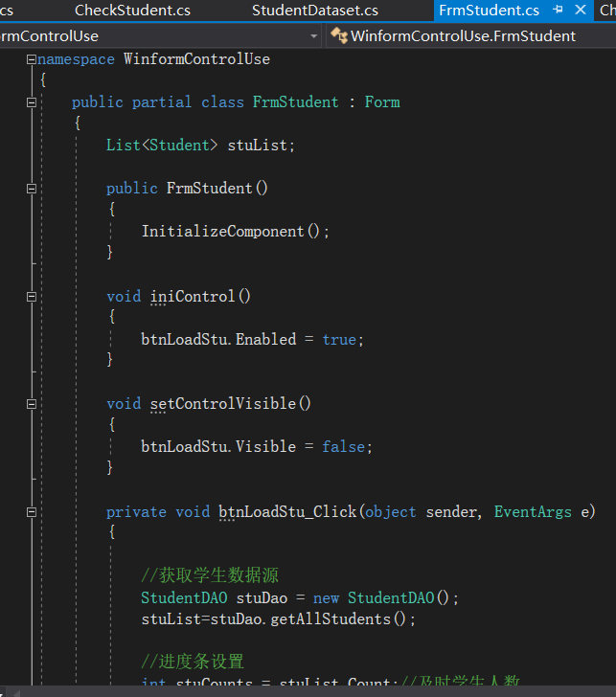This screenshot has height=697, width=616.
Task: Click the horizontal scrollbar left arrow
Action: (16, 693)
